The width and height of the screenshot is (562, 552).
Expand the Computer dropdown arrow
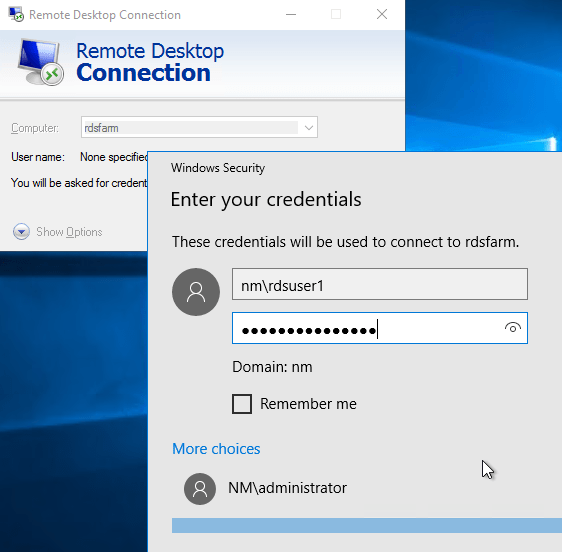pos(309,128)
